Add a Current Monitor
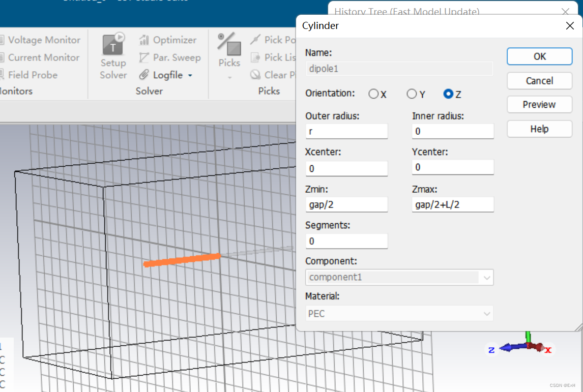This screenshot has height=392, width=583. (x=40, y=57)
